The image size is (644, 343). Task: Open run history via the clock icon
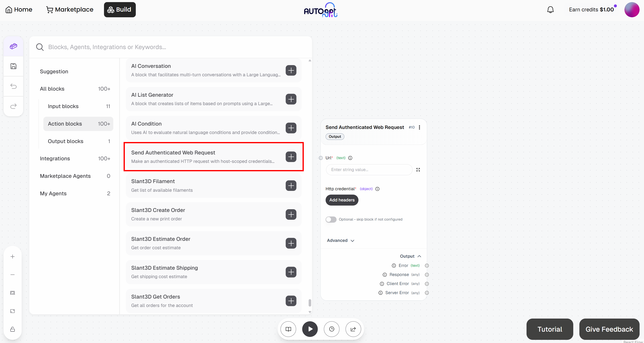[332, 329]
